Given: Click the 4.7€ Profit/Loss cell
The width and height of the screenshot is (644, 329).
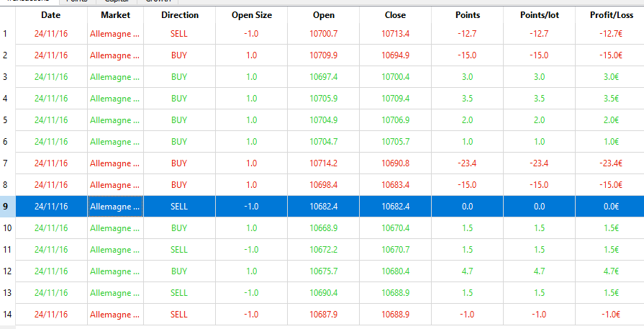Looking at the screenshot, I should [610, 271].
